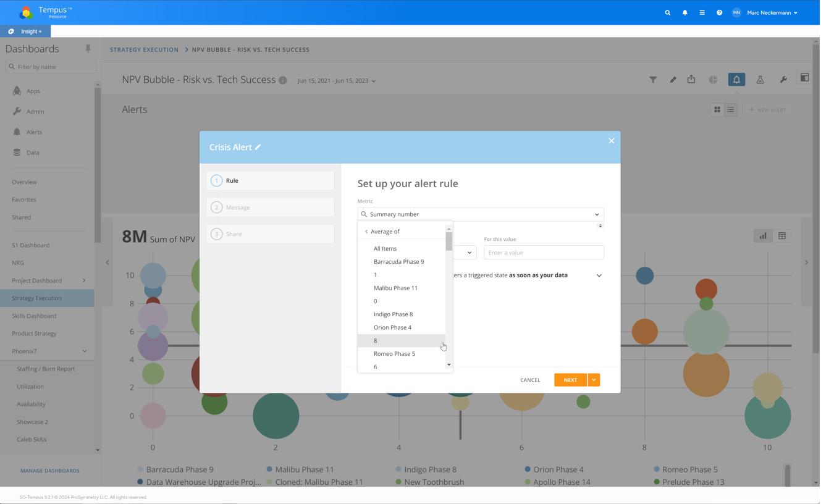
Task: Open Admin in the sidebar
Action: tap(35, 111)
